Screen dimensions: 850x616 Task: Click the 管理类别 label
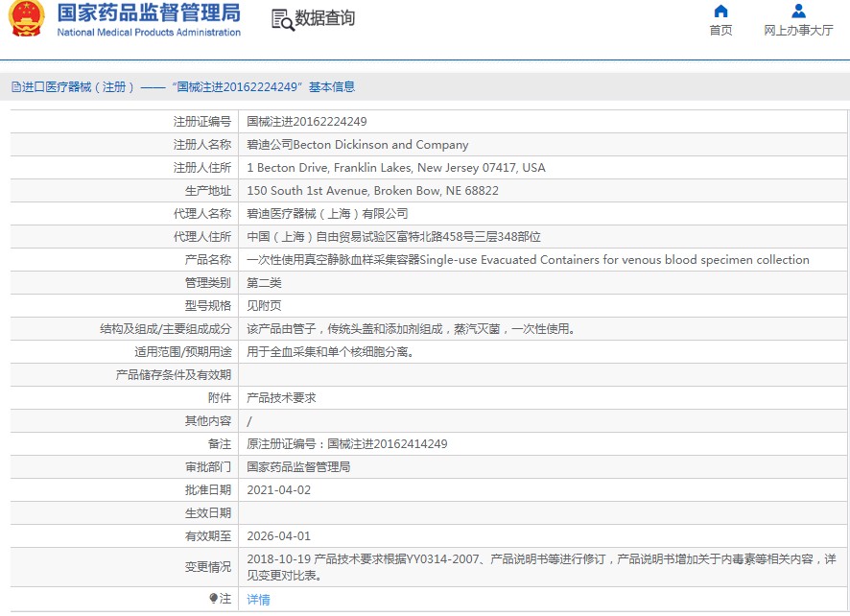click(208, 283)
